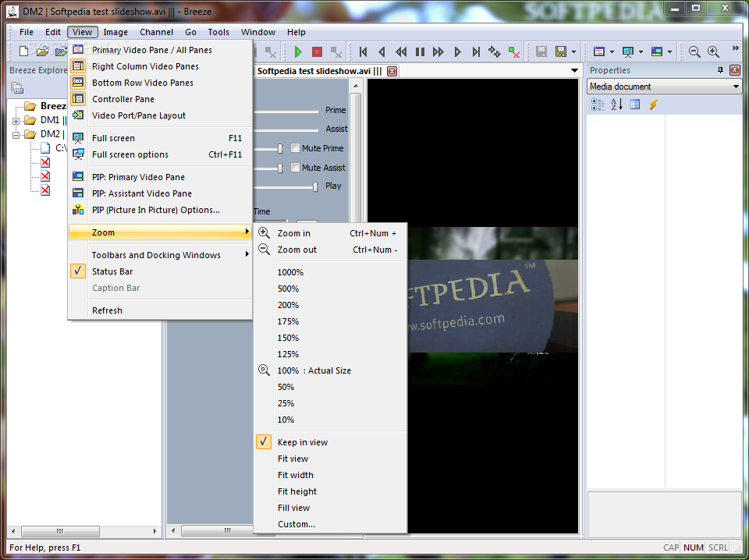This screenshot has width=749, height=560.
Task: Click the Breeze Explorer toolbar tree icon
Action: (17, 88)
